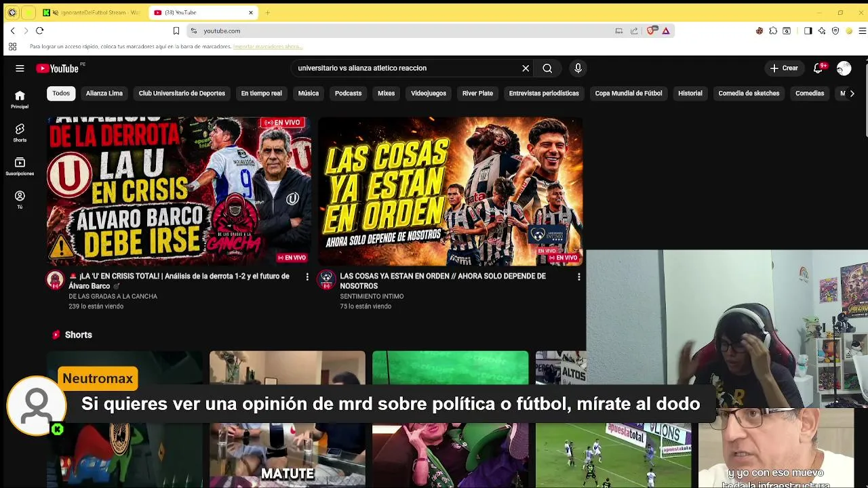Start voice search with microphone icon
This screenshot has width=868, height=488.
pyautogui.click(x=578, y=68)
